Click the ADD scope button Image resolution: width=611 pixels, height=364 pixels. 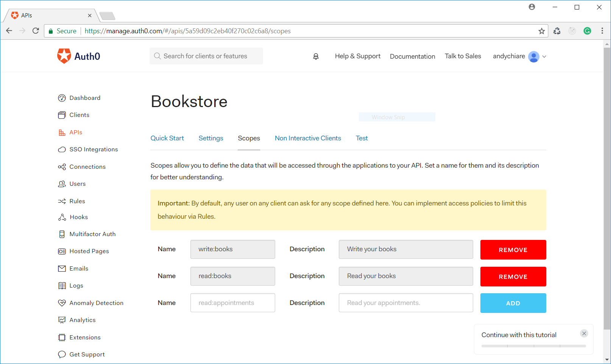tap(513, 303)
